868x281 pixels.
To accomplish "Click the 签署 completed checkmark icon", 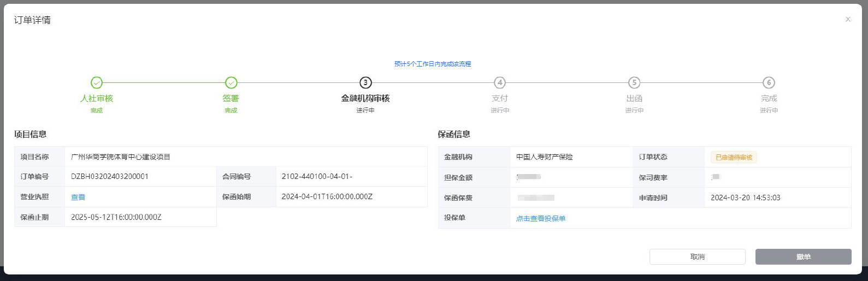I will point(231,83).
